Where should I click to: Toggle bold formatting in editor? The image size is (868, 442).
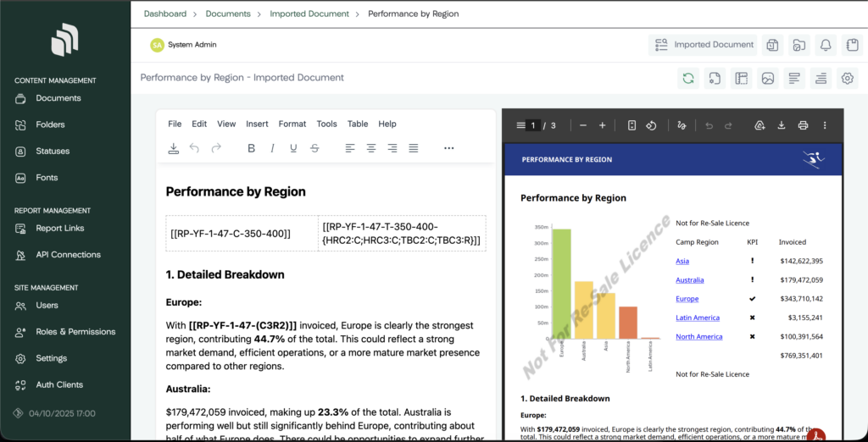[251, 148]
